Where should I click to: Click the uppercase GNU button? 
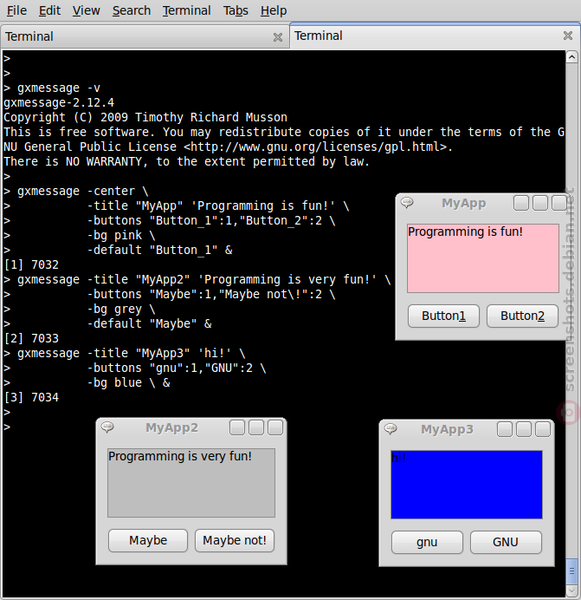click(506, 542)
